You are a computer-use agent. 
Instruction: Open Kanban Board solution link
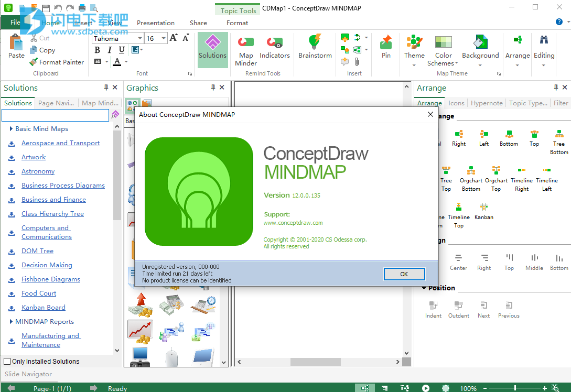point(44,308)
